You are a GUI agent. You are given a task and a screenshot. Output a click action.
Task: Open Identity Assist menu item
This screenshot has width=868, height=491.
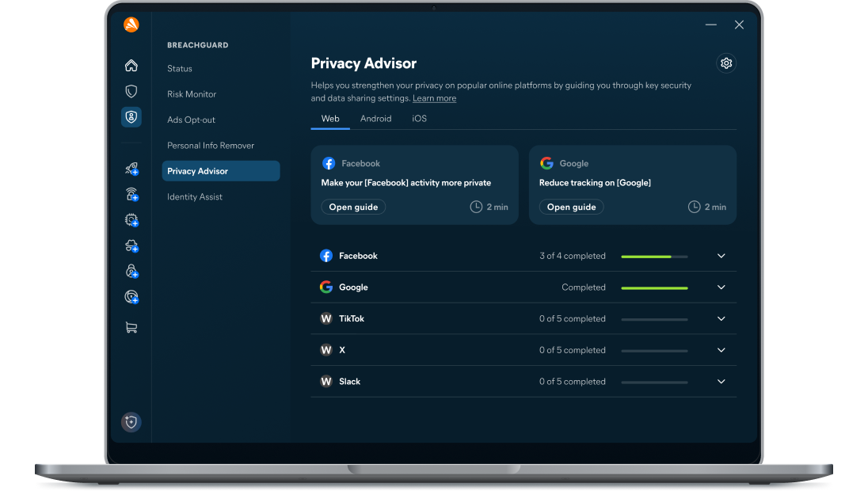tap(195, 197)
